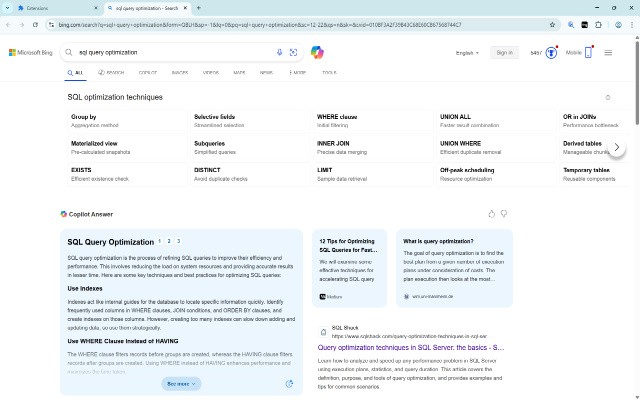Go forward in browser history
The height and width of the screenshot is (400, 640).
[22, 25]
